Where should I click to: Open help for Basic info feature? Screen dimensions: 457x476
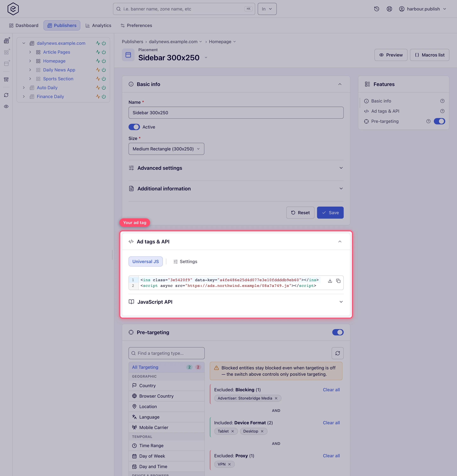pyautogui.click(x=442, y=101)
